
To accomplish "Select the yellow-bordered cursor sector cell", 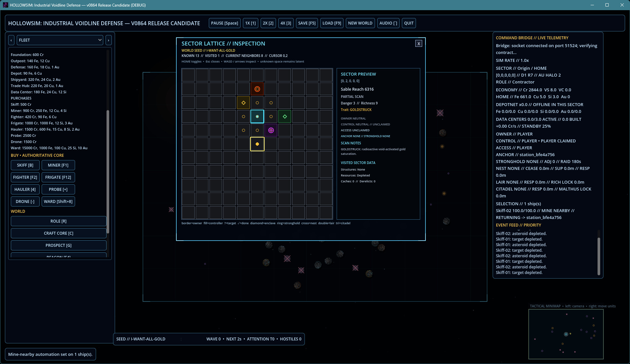I will click(x=257, y=144).
